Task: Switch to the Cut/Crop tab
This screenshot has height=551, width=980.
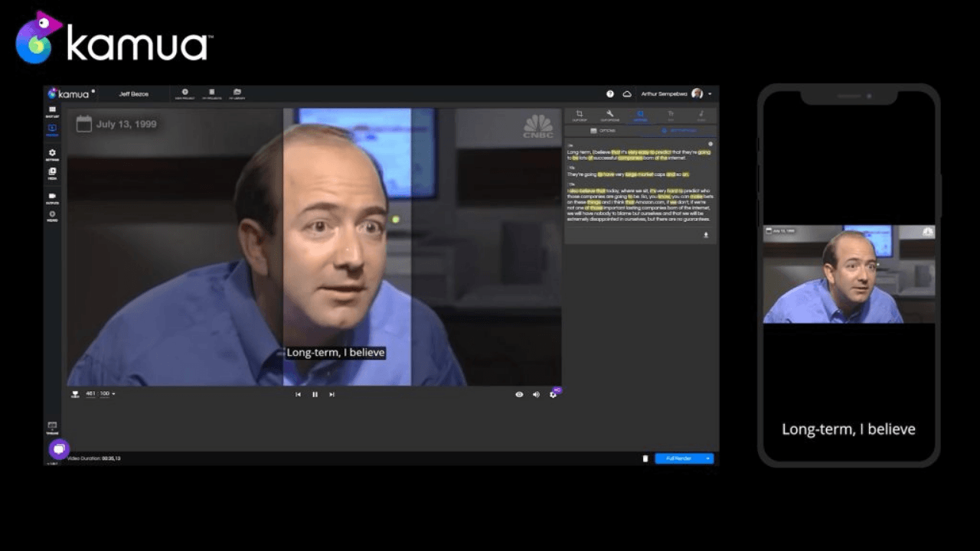Action: (x=580, y=116)
